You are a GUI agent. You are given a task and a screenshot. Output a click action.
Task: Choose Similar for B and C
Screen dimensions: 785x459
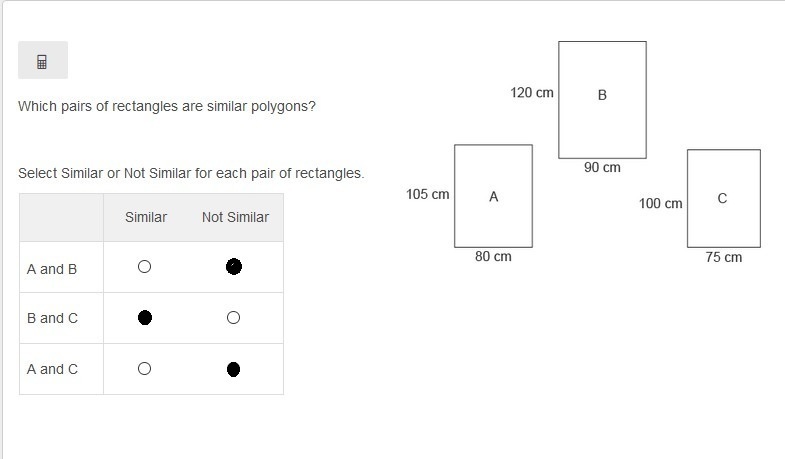[x=145, y=318]
